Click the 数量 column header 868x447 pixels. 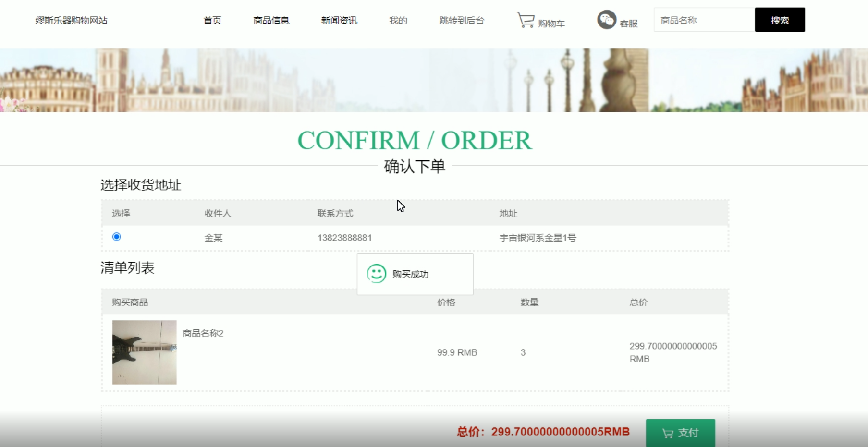tap(529, 302)
